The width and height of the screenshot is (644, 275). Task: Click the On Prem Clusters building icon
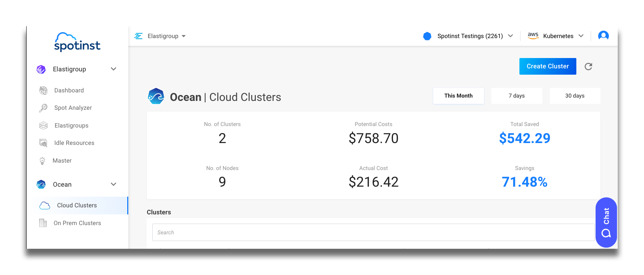click(x=43, y=223)
